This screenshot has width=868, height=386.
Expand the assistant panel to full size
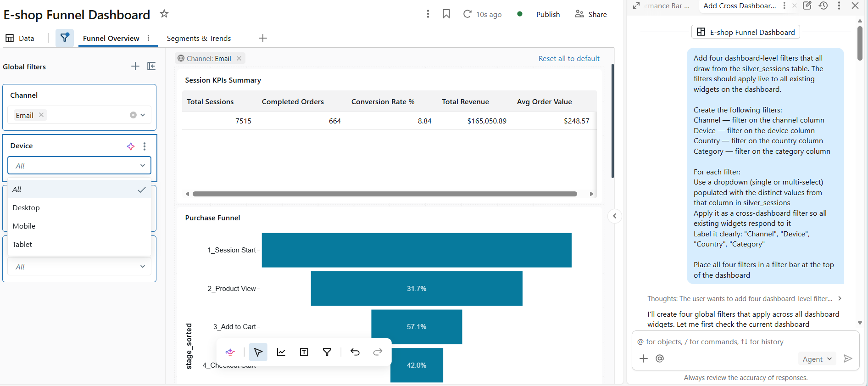click(636, 6)
